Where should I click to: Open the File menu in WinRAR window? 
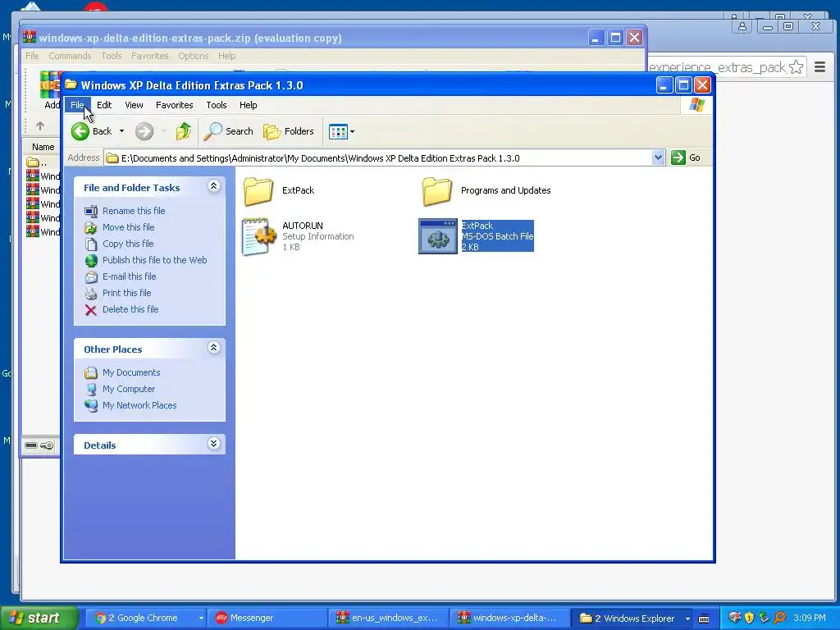coord(32,56)
